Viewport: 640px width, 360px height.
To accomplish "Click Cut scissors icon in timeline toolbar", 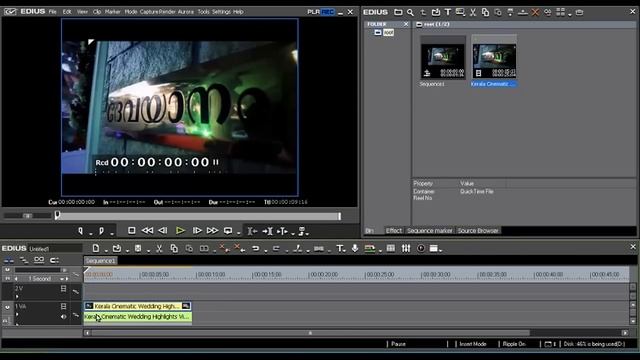I will coord(159,248).
